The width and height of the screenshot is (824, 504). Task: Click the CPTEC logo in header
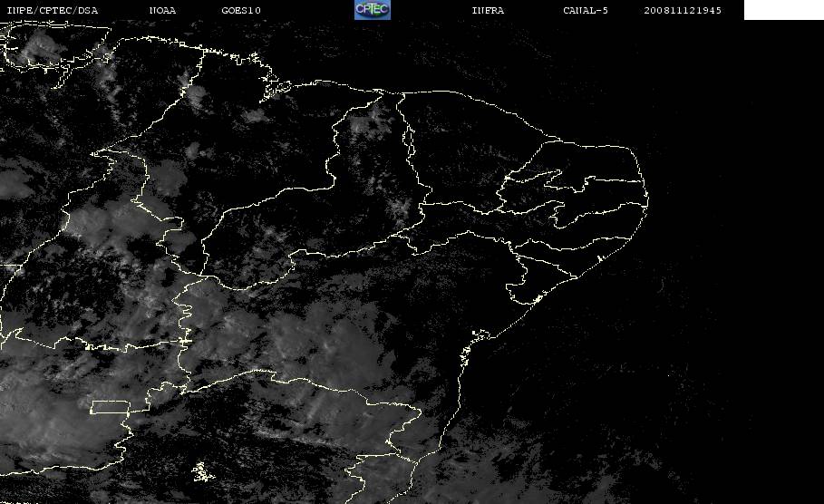pos(372,9)
